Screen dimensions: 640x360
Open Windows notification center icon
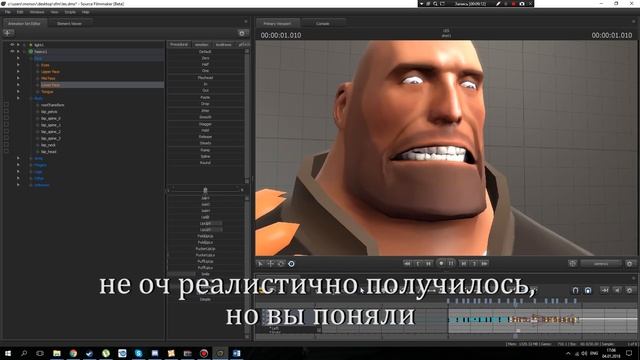[x=629, y=353]
